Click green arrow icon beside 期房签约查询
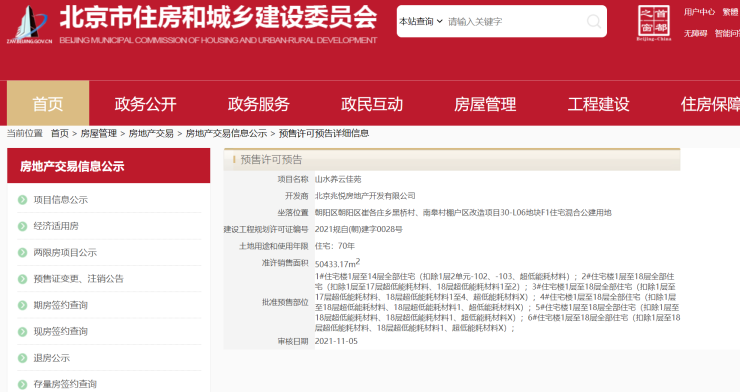This screenshot has height=392, width=740. (x=22, y=305)
